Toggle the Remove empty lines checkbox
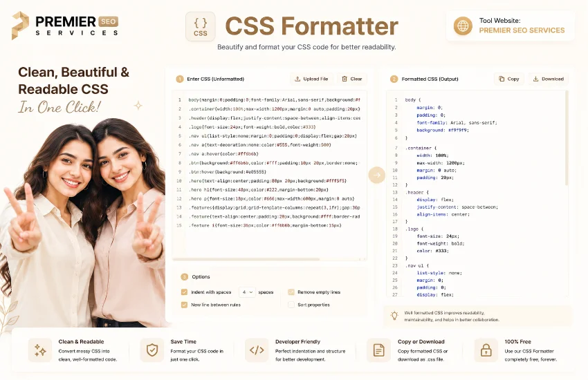Image resolution: width=588 pixels, height=380 pixels. 291,292
